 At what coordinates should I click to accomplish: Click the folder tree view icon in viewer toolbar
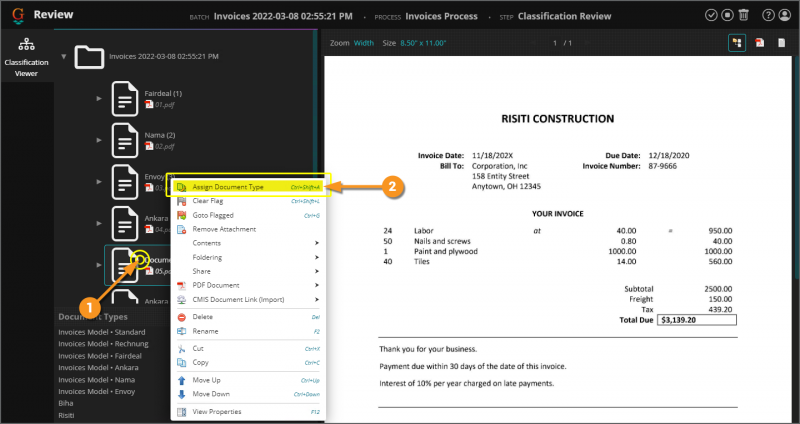[737, 43]
